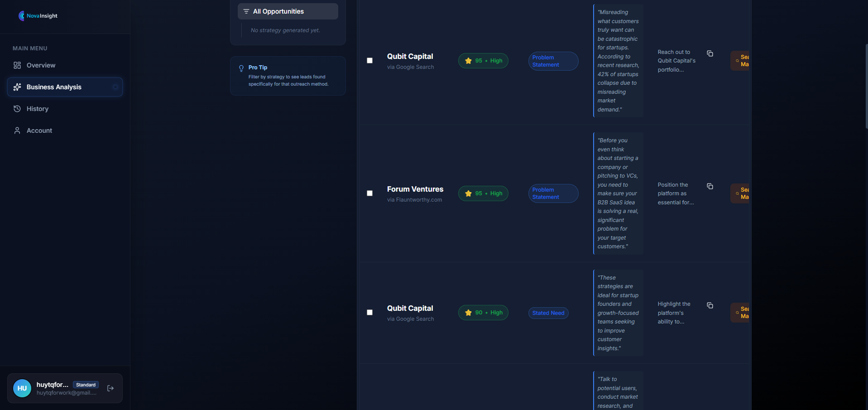Click the Business Analysis sidebar icon
The width and height of the screenshot is (868, 410).
(x=17, y=87)
